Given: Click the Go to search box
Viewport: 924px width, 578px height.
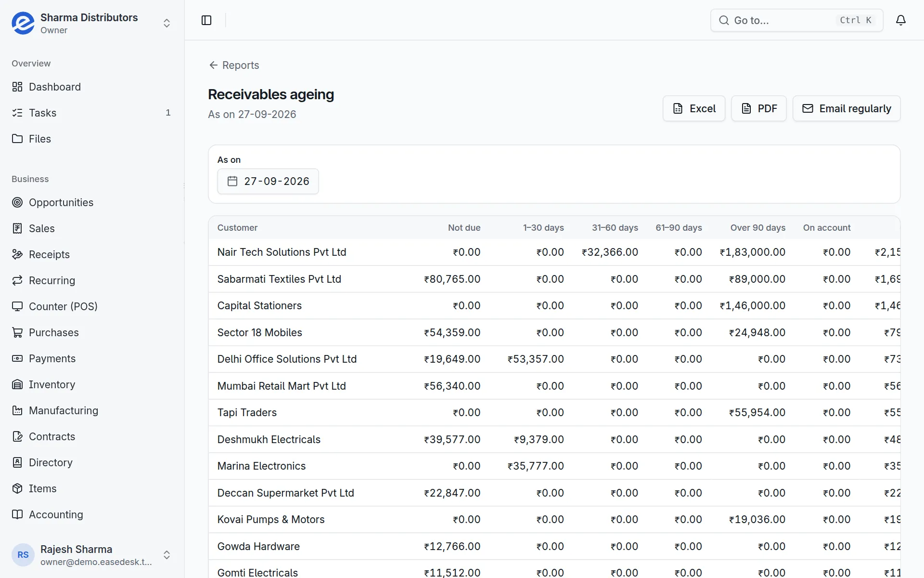Looking at the screenshot, I should tap(797, 20).
